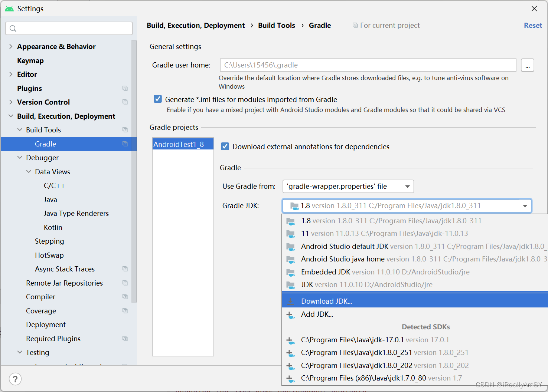Screen dimensions: 548x392
Task: Click Build Tools in the breadcrumb
Action: pyautogui.click(x=277, y=25)
